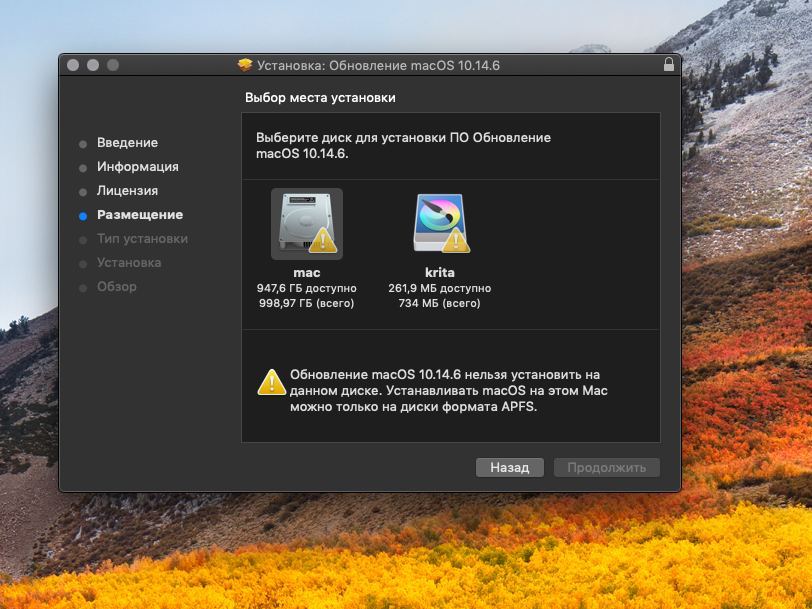This screenshot has width=812, height=609.
Task: Go back with the Назад button
Action: pyautogui.click(x=510, y=468)
